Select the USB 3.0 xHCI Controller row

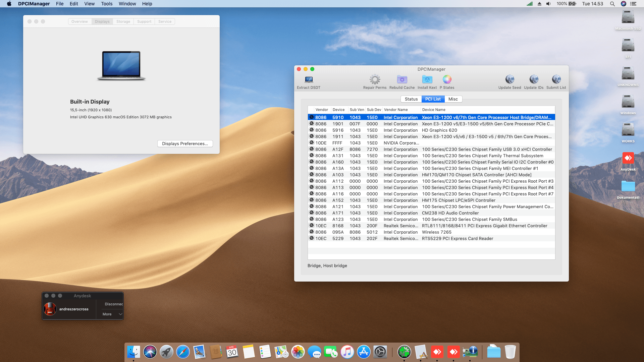[431, 149]
